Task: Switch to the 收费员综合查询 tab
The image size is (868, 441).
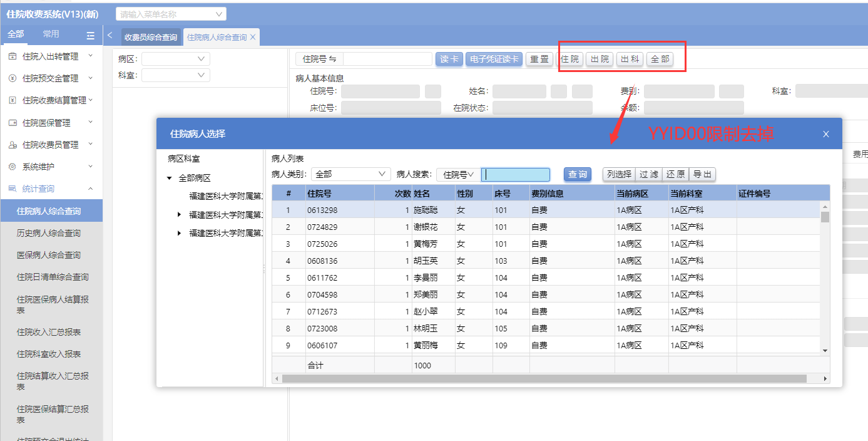Action: coord(151,38)
